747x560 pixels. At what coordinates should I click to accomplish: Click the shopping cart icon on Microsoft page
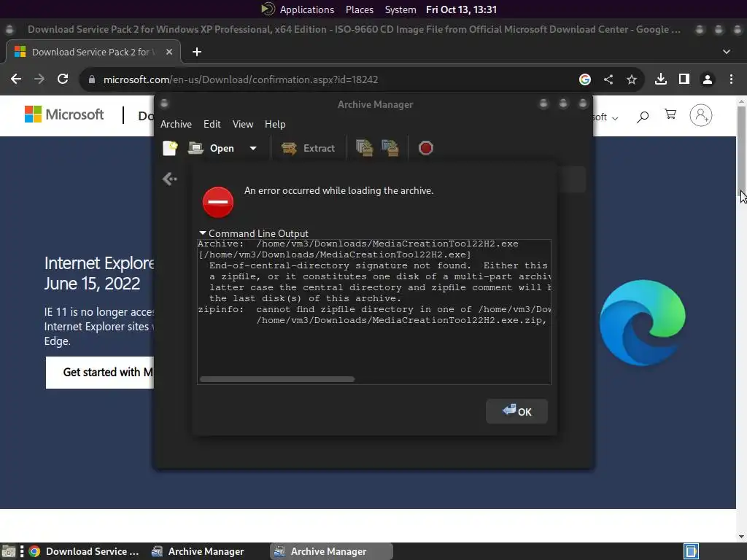coord(670,114)
